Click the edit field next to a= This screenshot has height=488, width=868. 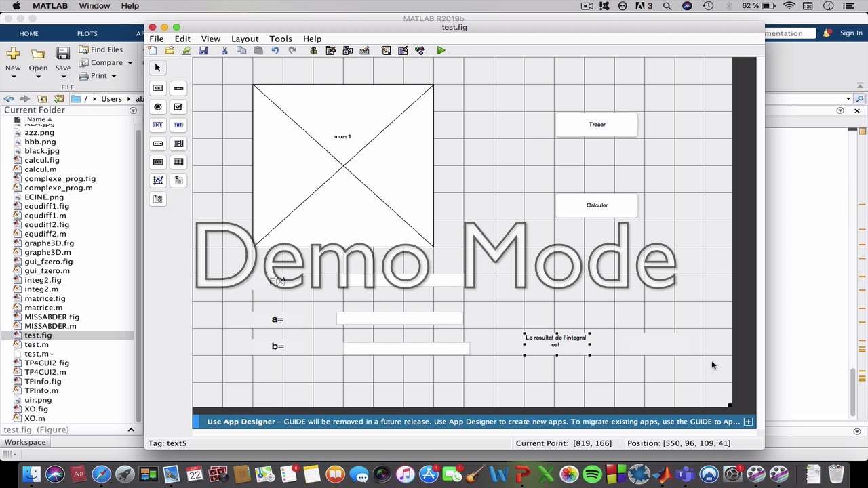(x=400, y=319)
